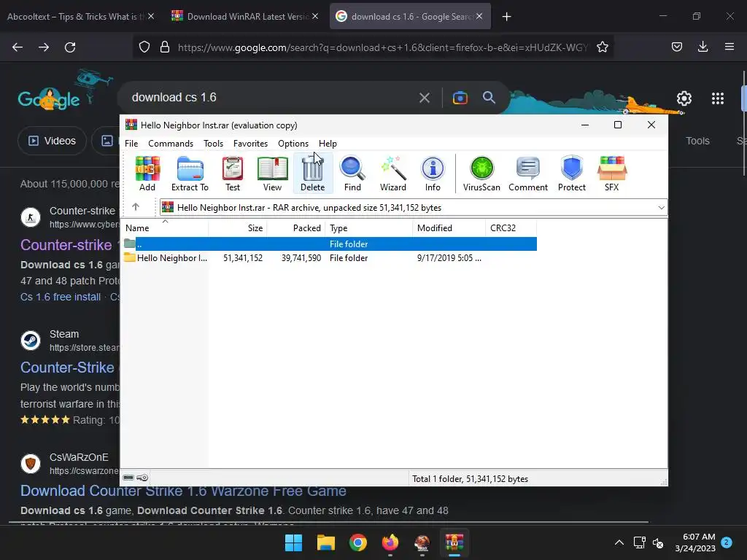Click the Protect shield icon

[572, 174]
